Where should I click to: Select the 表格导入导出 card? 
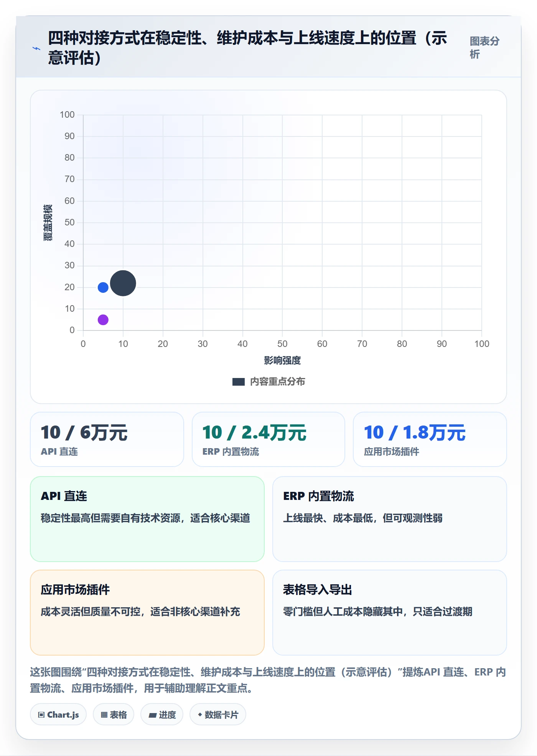[390, 613]
